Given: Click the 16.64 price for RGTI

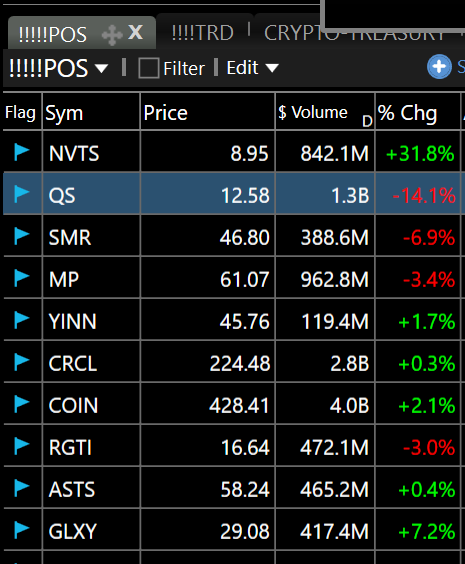Looking at the screenshot, I should click(x=245, y=448).
